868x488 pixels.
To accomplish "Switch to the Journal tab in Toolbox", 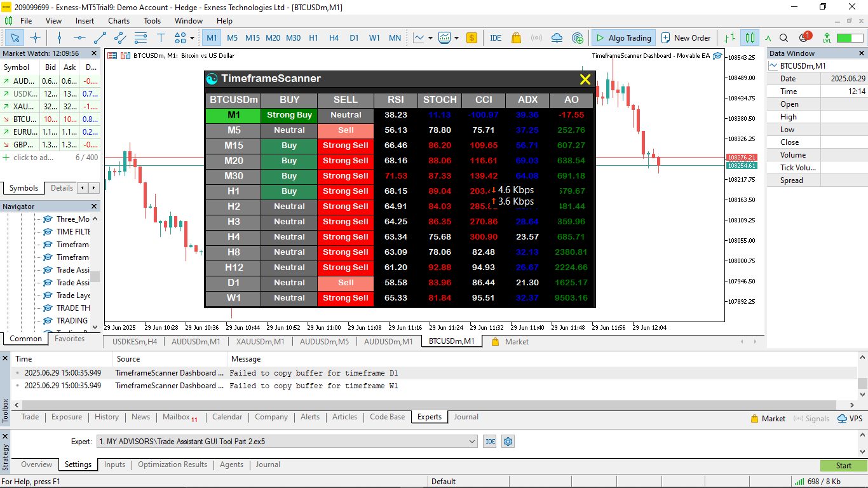I will (466, 417).
